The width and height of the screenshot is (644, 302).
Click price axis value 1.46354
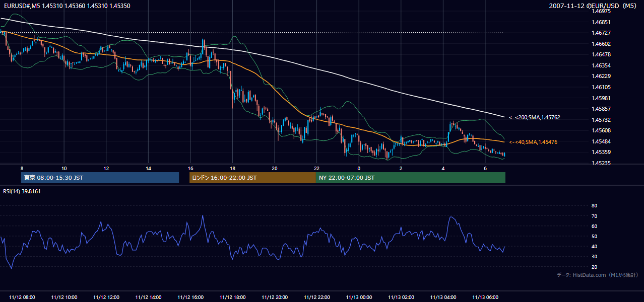pyautogui.click(x=602, y=65)
